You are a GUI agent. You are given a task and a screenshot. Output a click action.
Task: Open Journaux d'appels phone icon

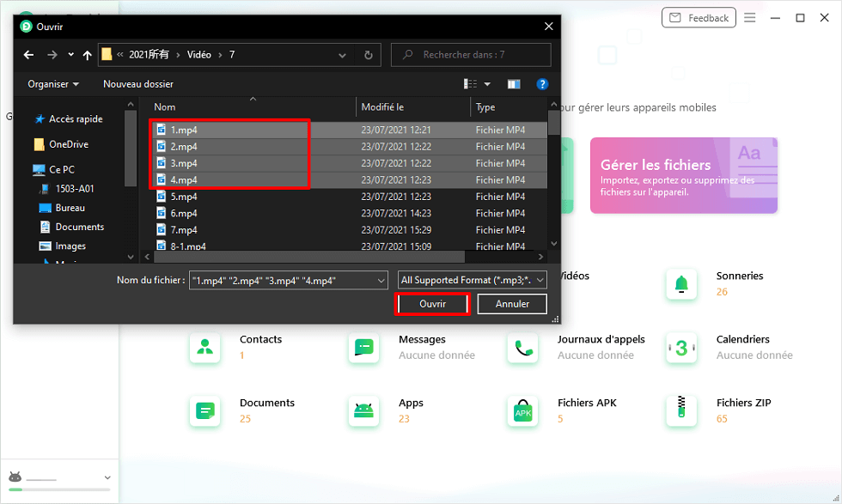tap(522, 347)
